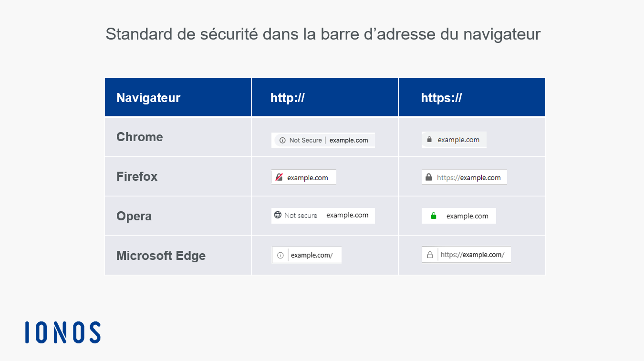Click the Opera 'Not secure' label

pyautogui.click(x=301, y=216)
